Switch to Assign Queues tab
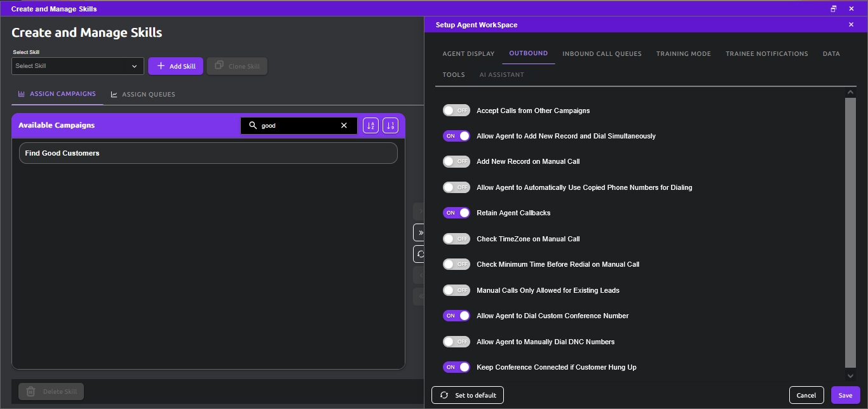 [143, 95]
